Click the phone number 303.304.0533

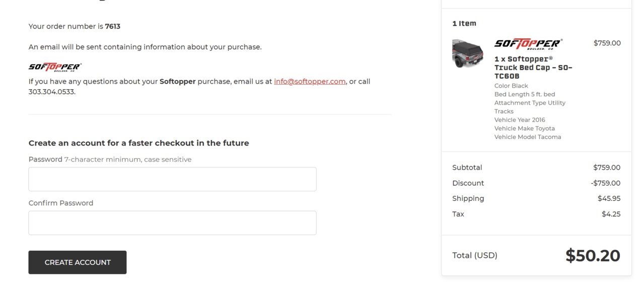click(51, 92)
